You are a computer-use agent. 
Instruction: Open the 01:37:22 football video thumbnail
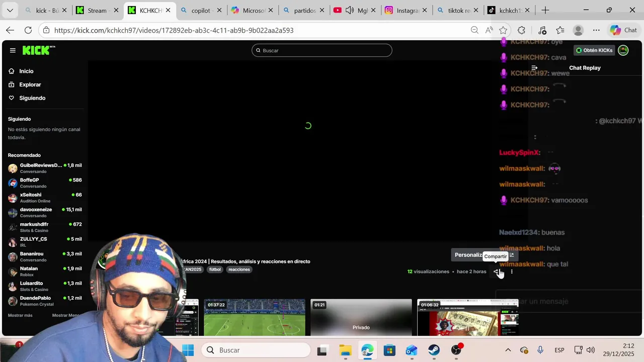point(255,318)
